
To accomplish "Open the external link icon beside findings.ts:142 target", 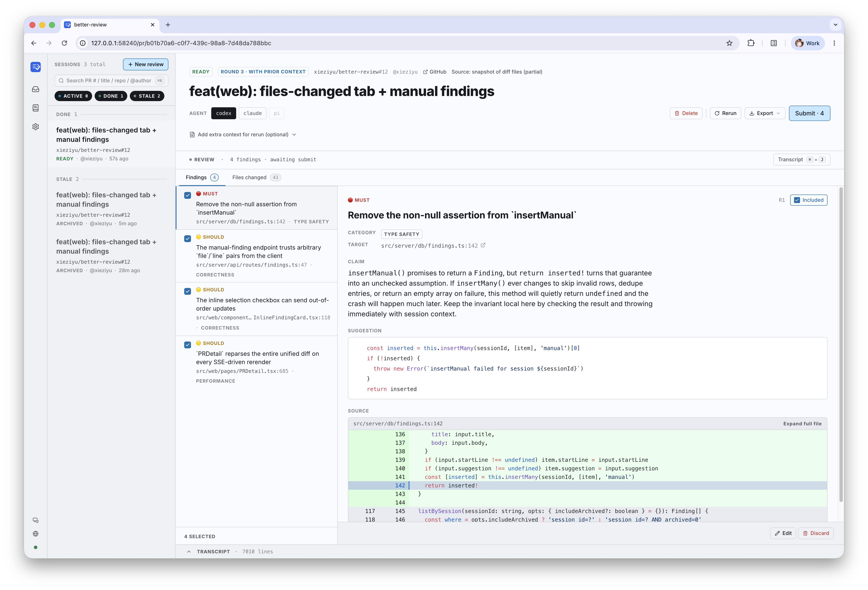I will click(483, 246).
